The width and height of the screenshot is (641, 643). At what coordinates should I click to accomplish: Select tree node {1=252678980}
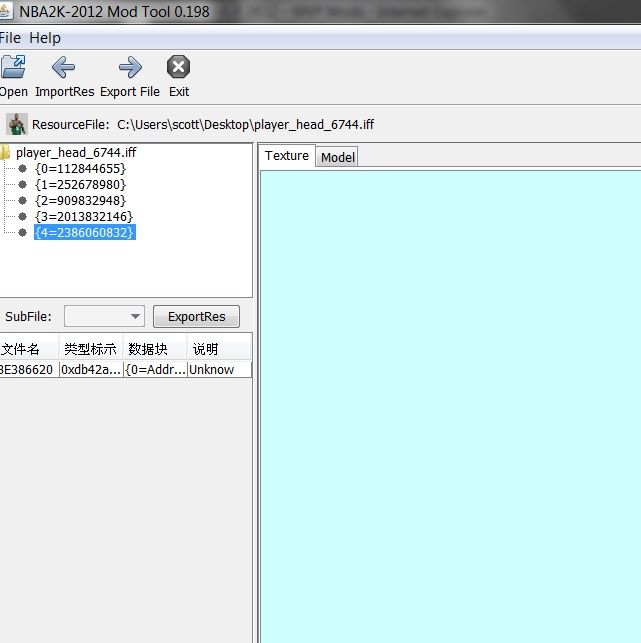pos(80,185)
